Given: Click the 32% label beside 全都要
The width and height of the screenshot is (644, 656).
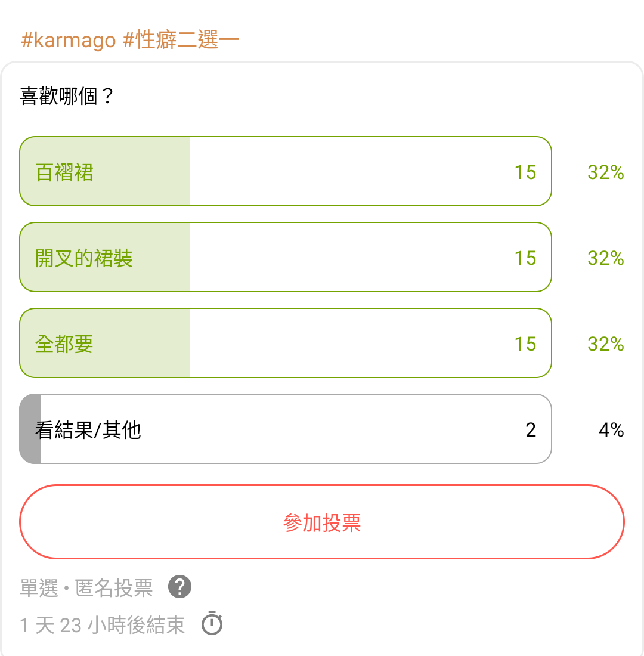Looking at the screenshot, I should (x=605, y=344).
